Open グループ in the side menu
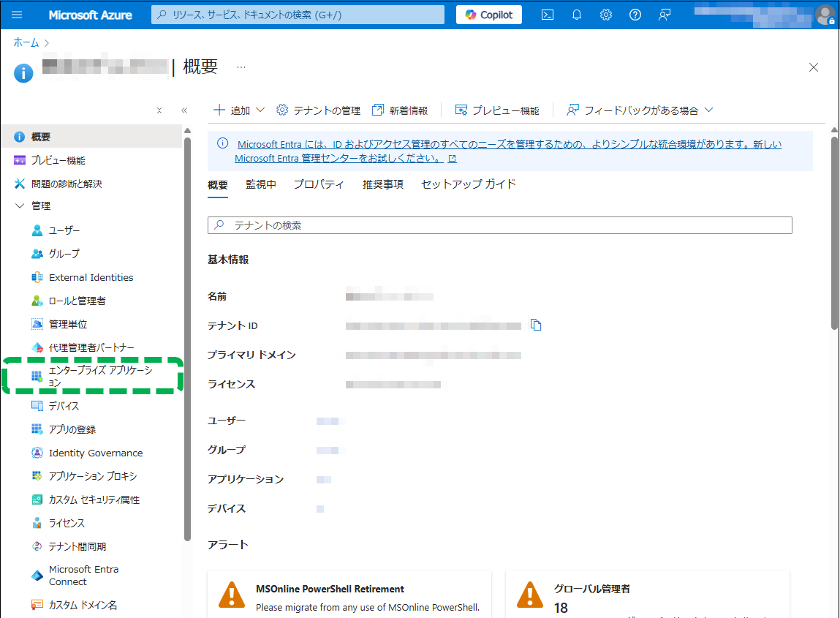840x618 pixels. 64,254
